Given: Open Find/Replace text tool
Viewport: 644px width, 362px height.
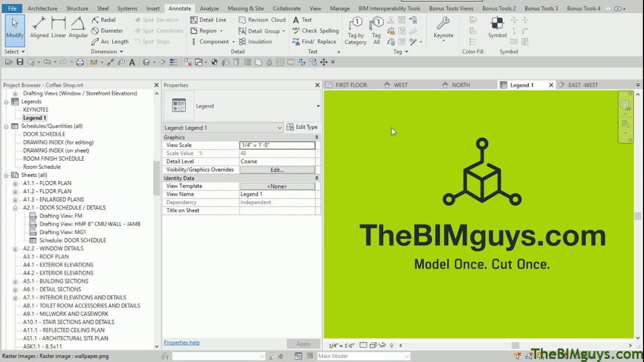Looking at the screenshot, I should click(314, 42).
